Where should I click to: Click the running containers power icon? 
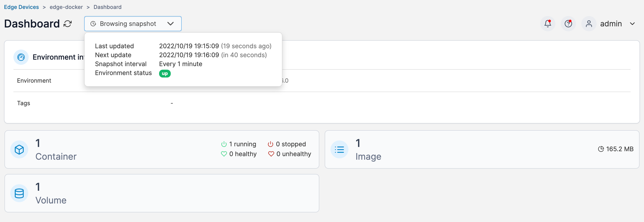pyautogui.click(x=224, y=144)
